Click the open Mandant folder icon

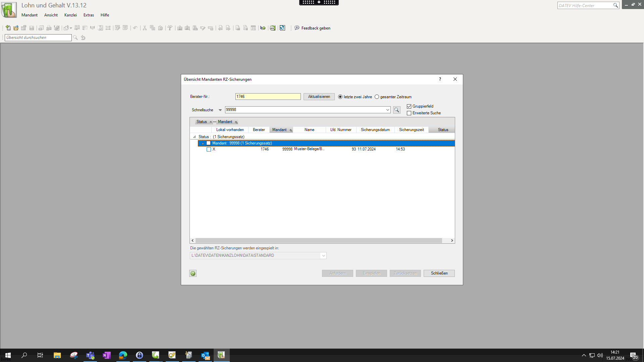tap(16, 28)
